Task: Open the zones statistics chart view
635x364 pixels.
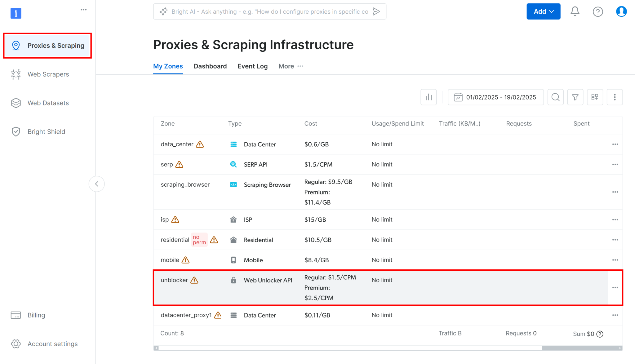Action: tap(429, 97)
